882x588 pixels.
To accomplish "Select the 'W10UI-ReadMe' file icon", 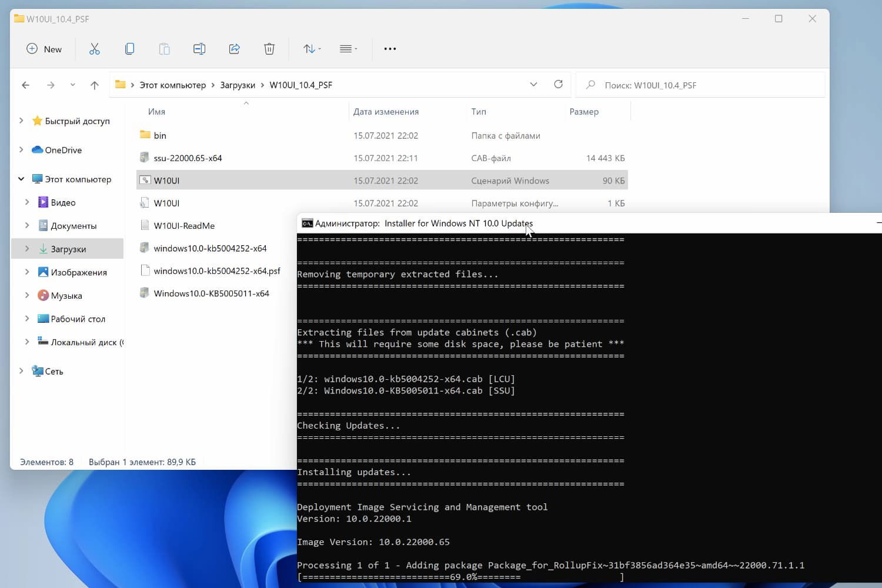I will point(145,225).
